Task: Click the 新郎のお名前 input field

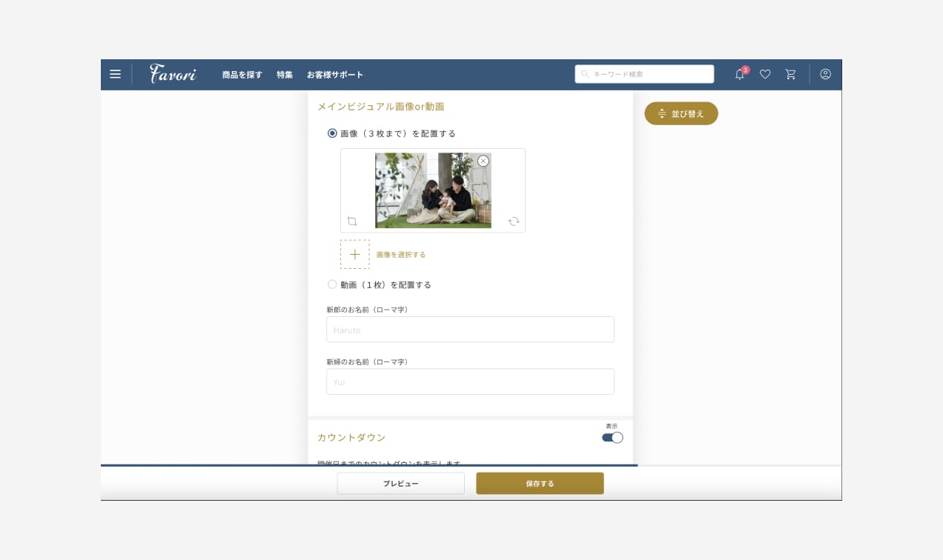Action: 470,330
